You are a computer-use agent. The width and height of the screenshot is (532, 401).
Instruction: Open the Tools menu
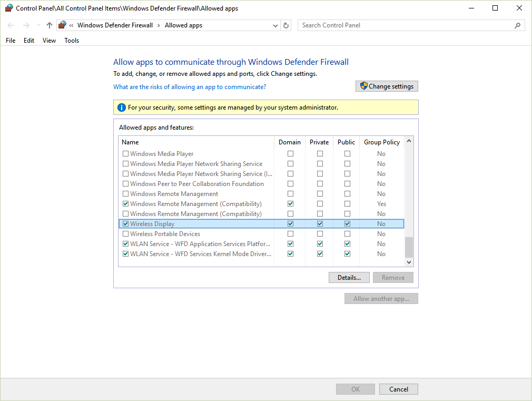click(x=72, y=41)
